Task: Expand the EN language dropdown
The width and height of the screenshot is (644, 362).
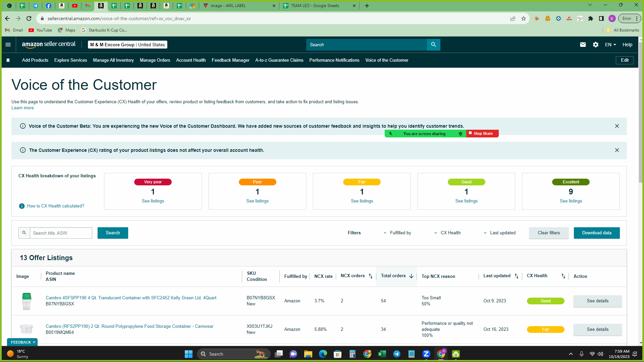Action: 610,45
